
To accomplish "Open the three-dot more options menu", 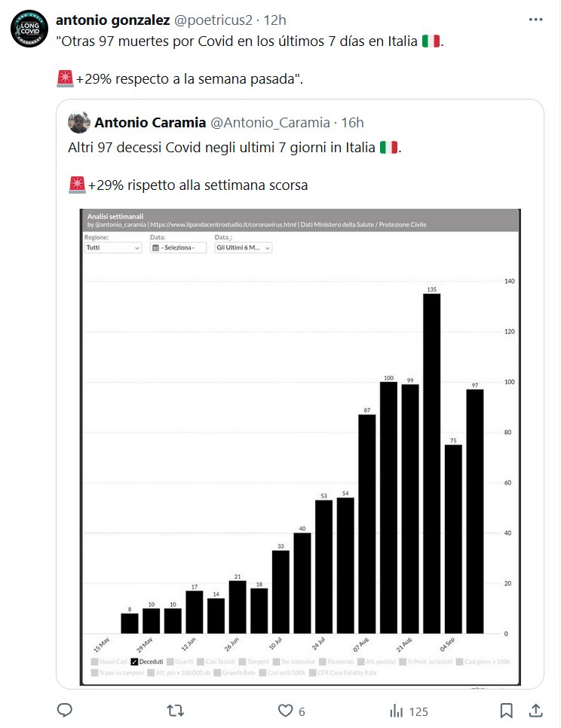I will 535,20.
